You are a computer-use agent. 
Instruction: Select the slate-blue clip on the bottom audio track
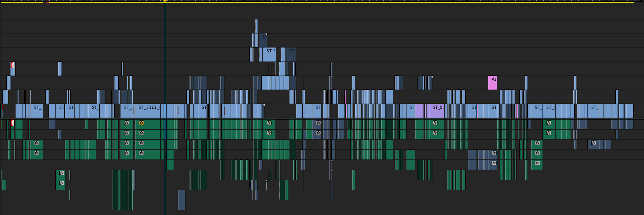[x=182, y=200]
